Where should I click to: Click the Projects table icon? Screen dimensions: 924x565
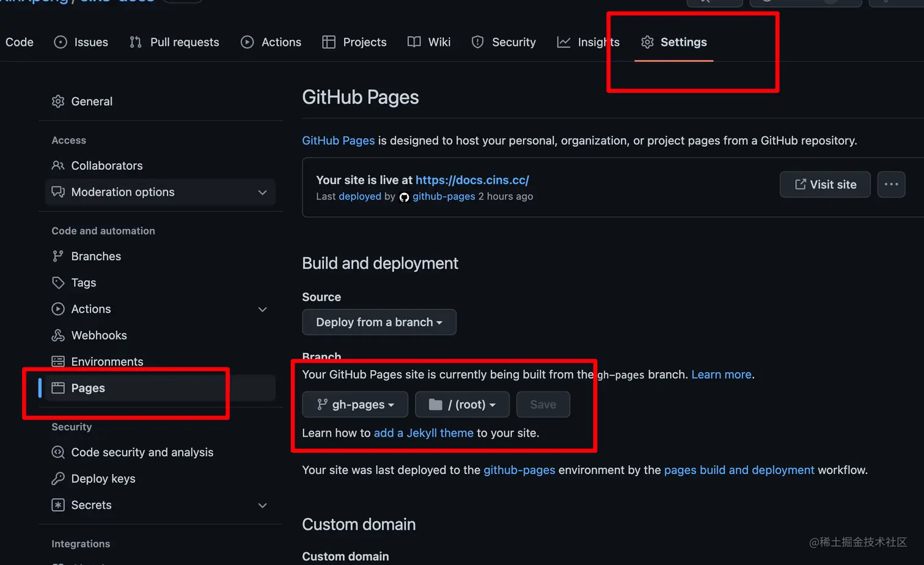click(329, 42)
